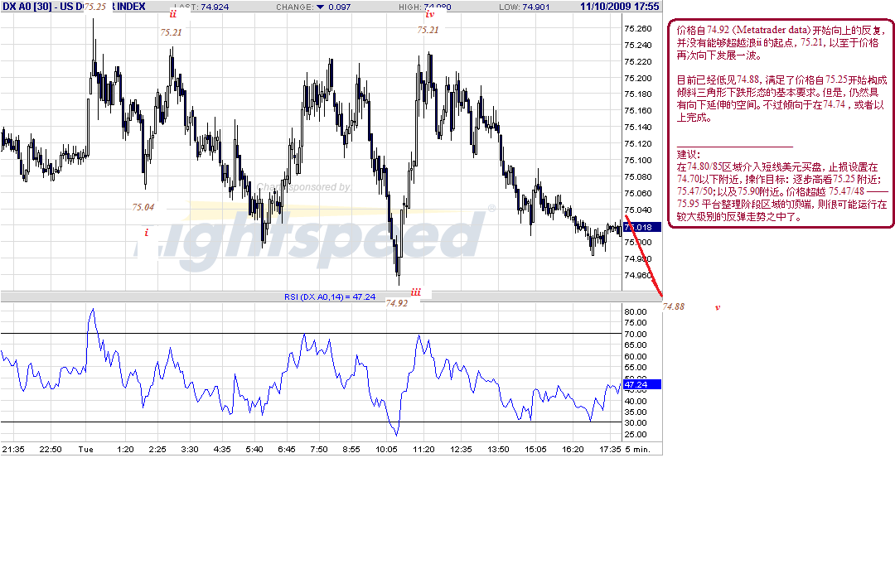The image size is (895, 588).
Task: Click the LAST: 74.924 header value
Action: point(201,7)
